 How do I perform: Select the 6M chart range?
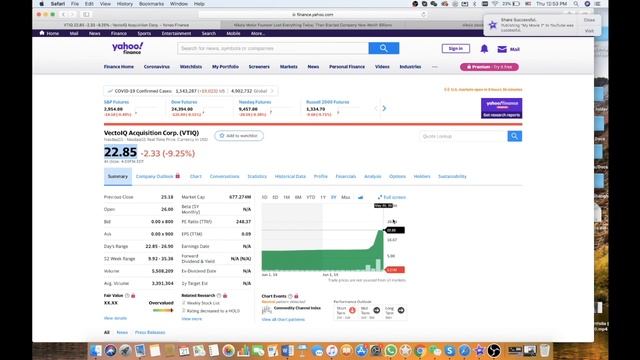pos(298,197)
